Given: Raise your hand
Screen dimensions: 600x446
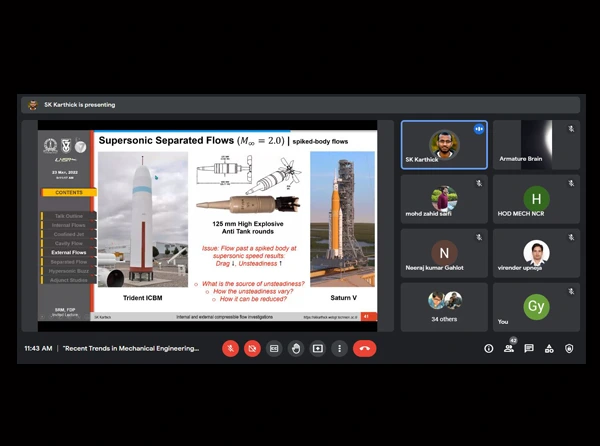Looking at the screenshot, I should pyautogui.click(x=296, y=348).
